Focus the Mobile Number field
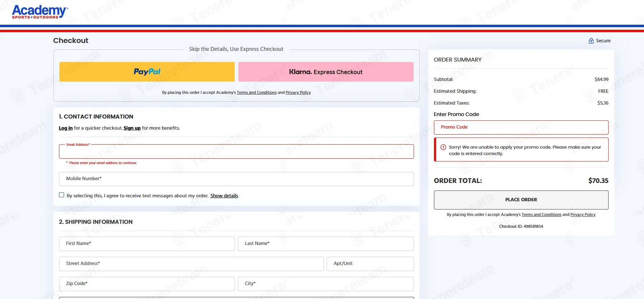The height and width of the screenshot is (299, 644). point(236,179)
